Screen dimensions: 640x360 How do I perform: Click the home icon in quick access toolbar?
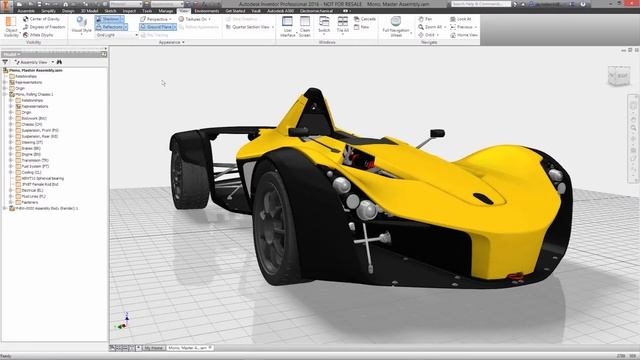tap(65, 4)
